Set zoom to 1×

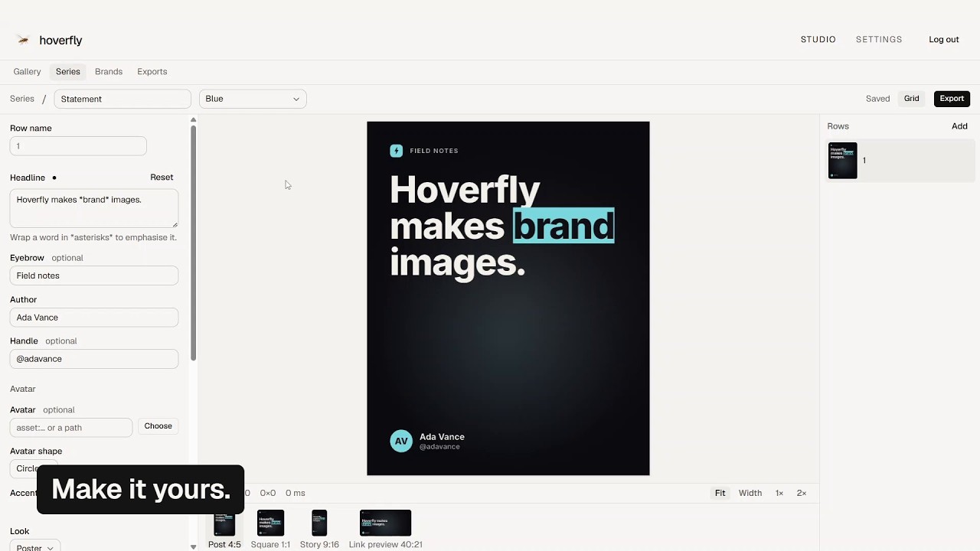[779, 493]
